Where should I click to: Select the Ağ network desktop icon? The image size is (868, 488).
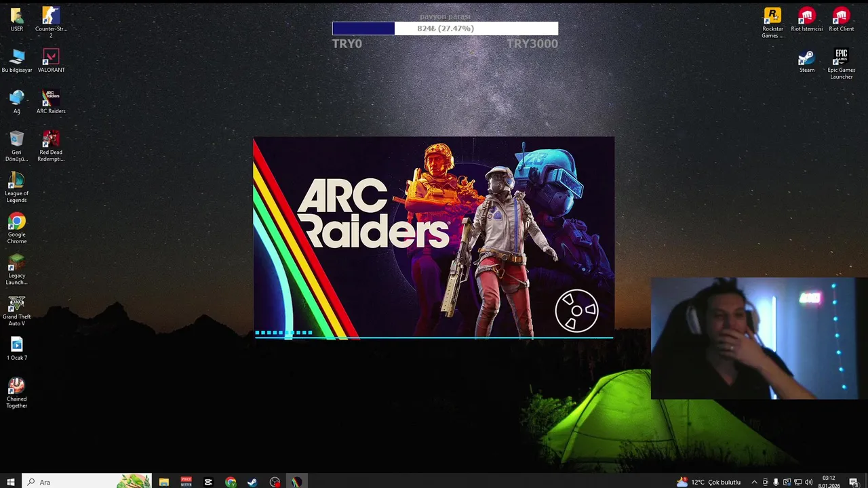click(x=17, y=102)
